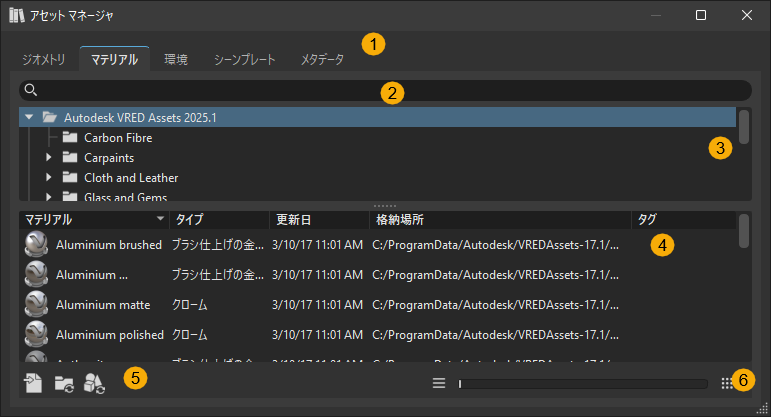Screen dimensions: 771x417
Task: Expand the Glass and Gems folder
Action: 48,197
